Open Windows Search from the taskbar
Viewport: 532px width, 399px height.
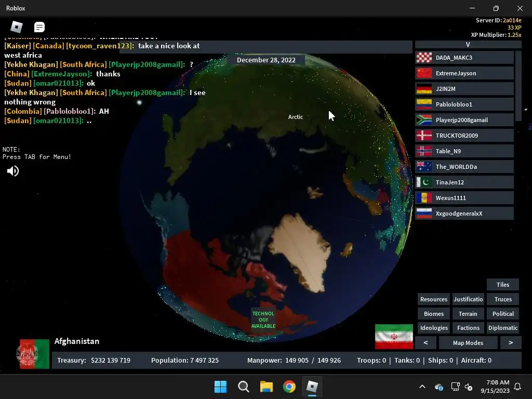[x=244, y=387]
